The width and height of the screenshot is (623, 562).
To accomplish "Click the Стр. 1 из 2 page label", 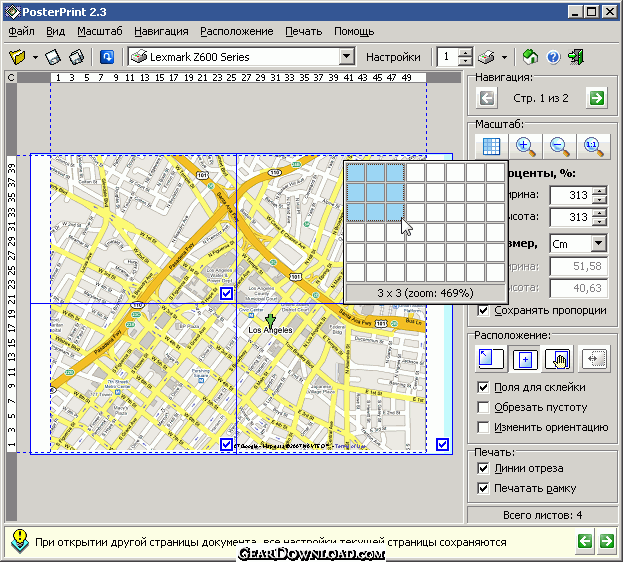I will click(541, 98).
